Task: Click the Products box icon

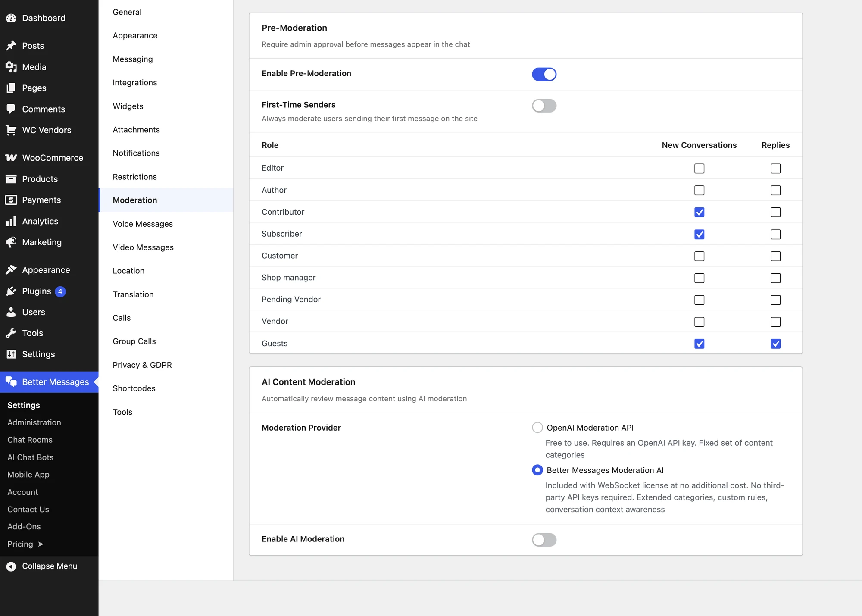Action: 11,179
